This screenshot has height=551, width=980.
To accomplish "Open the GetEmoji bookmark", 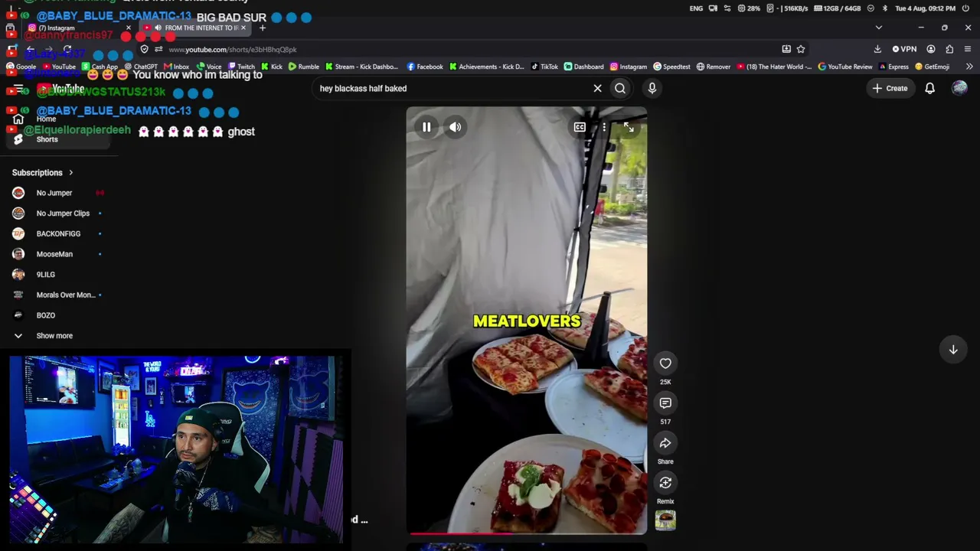I will (x=932, y=67).
